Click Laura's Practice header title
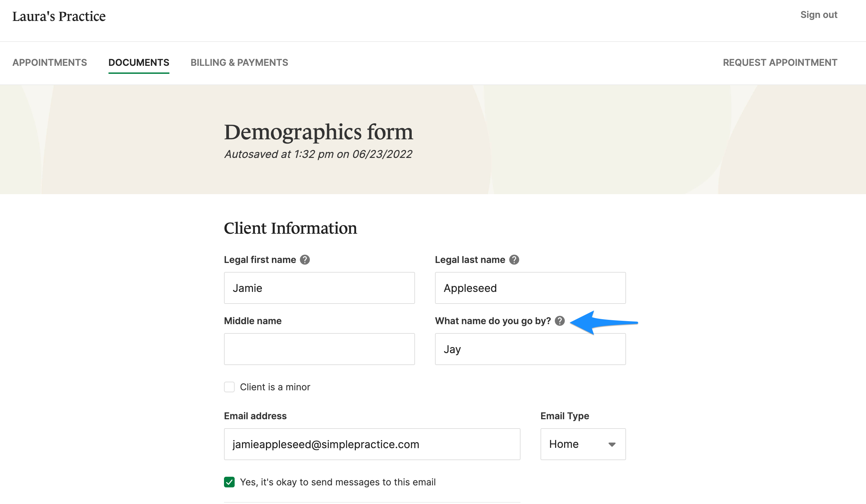The width and height of the screenshot is (866, 504). 59,17
